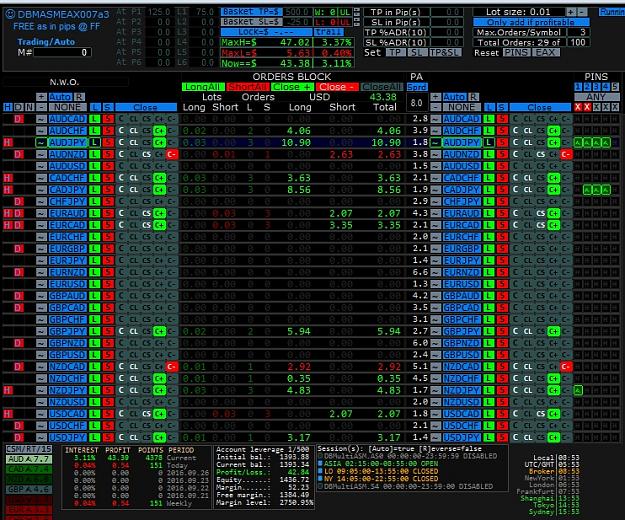
Task: Click the red C- on the PA NZDCAD row
Action: (x=566, y=367)
